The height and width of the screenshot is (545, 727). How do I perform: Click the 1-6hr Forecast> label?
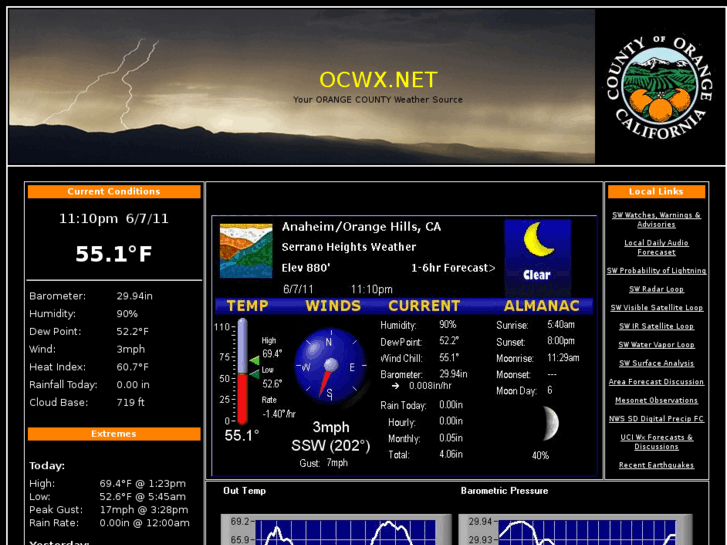pos(453,268)
